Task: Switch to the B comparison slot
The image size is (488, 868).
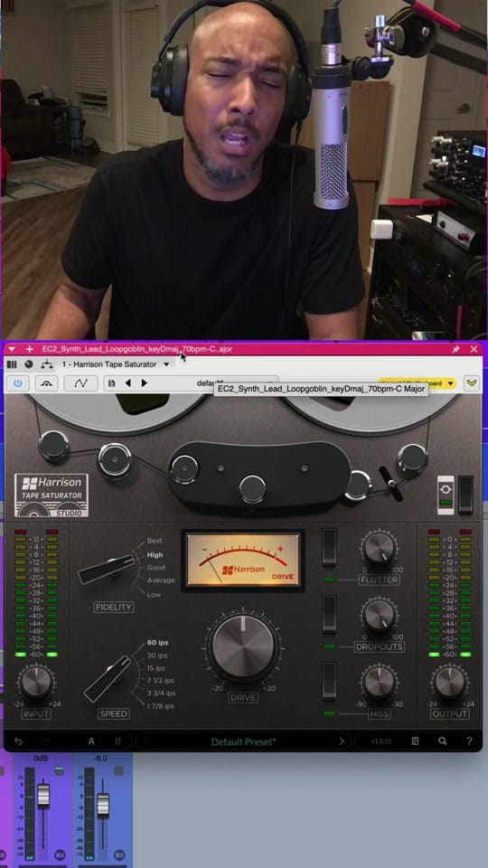Action: (x=117, y=741)
